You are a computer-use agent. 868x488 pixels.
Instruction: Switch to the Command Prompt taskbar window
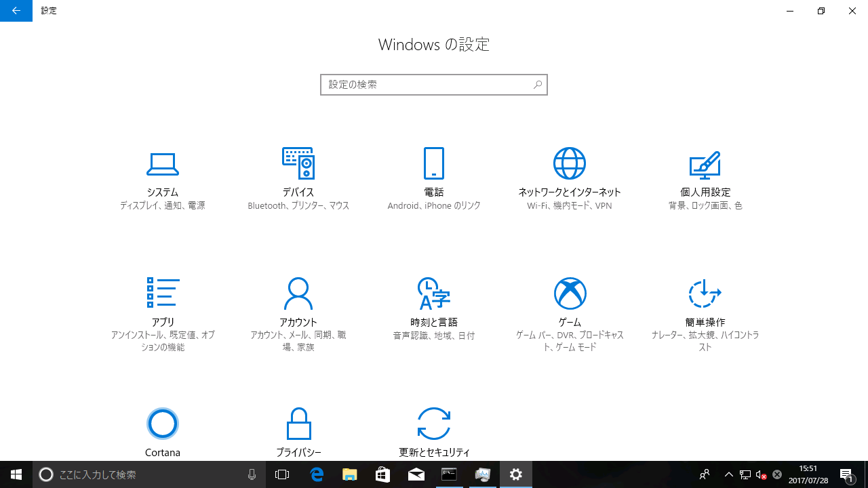click(449, 474)
